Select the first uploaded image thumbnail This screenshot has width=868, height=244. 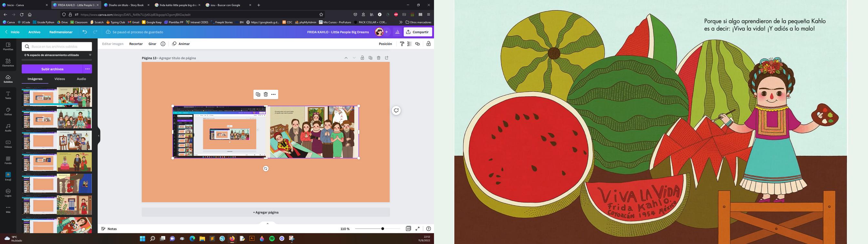57,97
